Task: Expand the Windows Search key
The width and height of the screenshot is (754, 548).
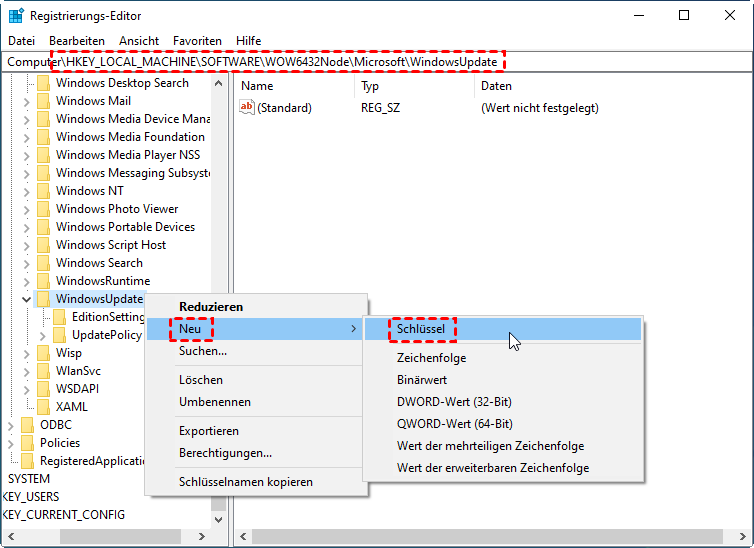Action: click(x=26, y=263)
